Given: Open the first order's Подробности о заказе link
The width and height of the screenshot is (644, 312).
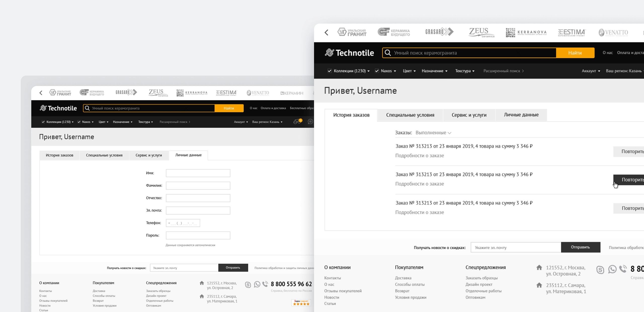Looking at the screenshot, I should [419, 156].
